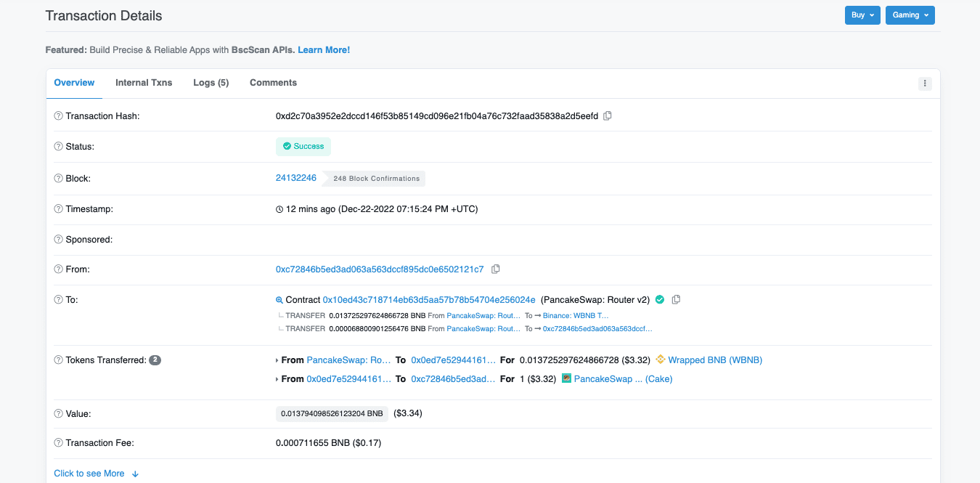This screenshot has width=980, height=483.
Task: Open 0xc72846b5ed3ad063a563dccf... internal transfer recipient link
Action: tap(597, 329)
